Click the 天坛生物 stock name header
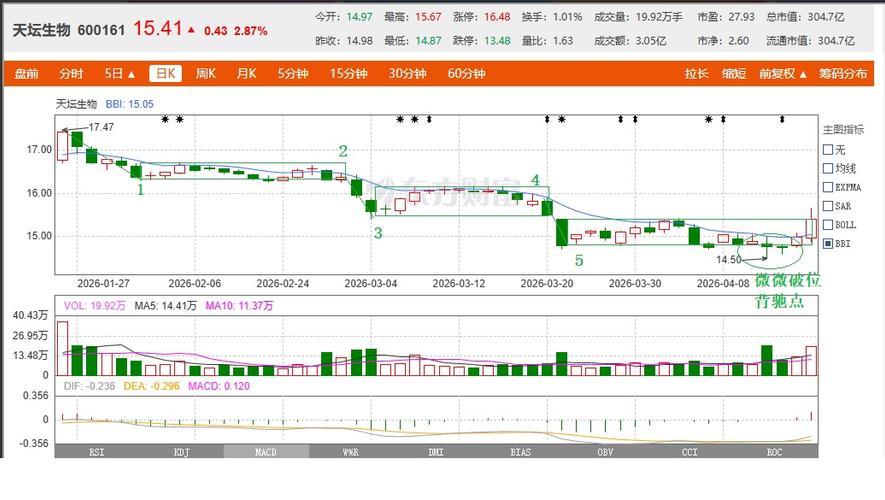Image resolution: width=885 pixels, height=500 pixels. [x=41, y=30]
